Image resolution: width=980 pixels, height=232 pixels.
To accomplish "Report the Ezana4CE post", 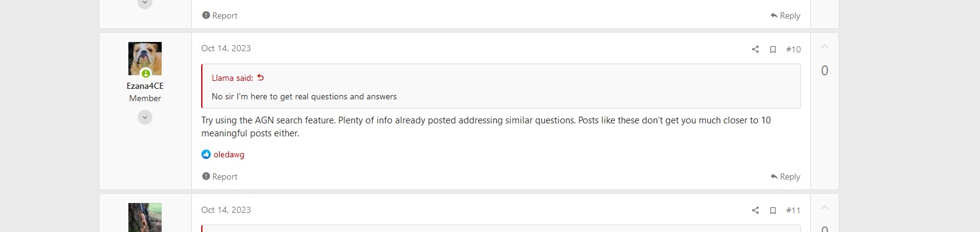I will click(x=220, y=176).
